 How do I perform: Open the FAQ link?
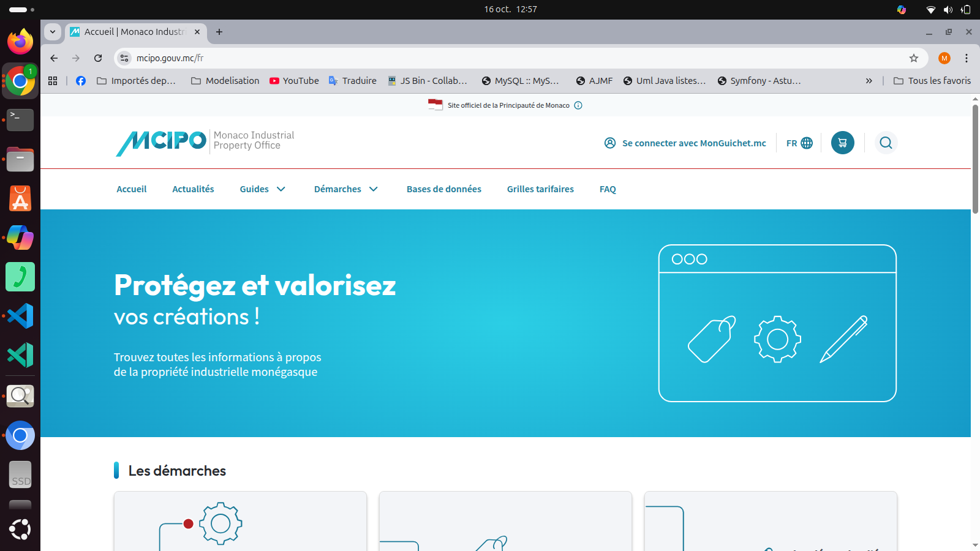point(608,189)
